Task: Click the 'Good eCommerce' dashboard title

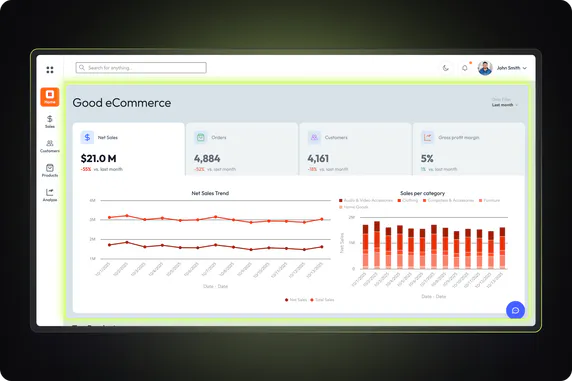Action: tap(121, 103)
